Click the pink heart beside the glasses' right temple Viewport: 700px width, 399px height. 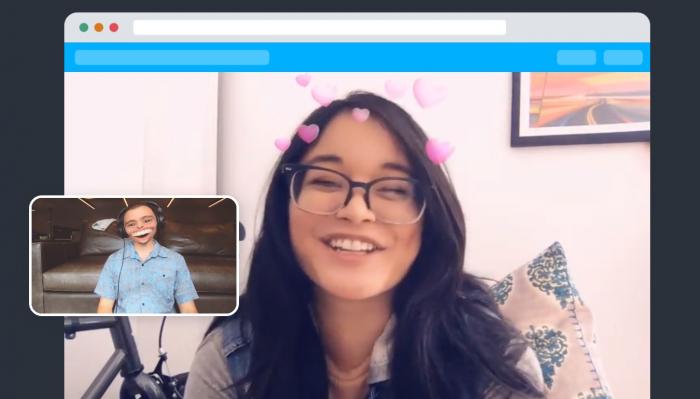(439, 150)
